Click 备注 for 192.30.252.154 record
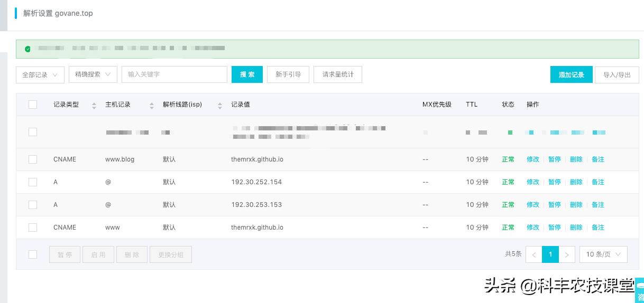The height and width of the screenshot is (303, 644). click(x=598, y=182)
